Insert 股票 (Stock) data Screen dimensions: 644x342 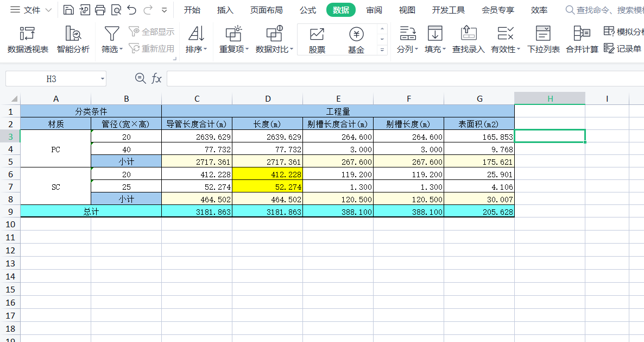coord(317,39)
